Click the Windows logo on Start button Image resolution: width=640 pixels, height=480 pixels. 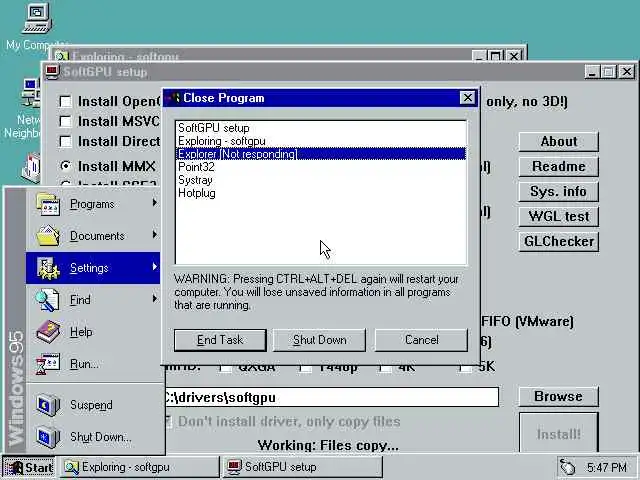point(14,467)
